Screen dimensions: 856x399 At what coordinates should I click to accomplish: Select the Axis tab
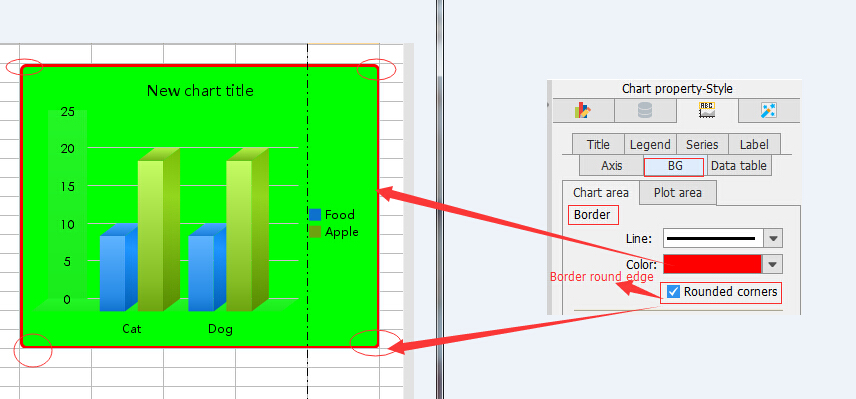click(611, 166)
